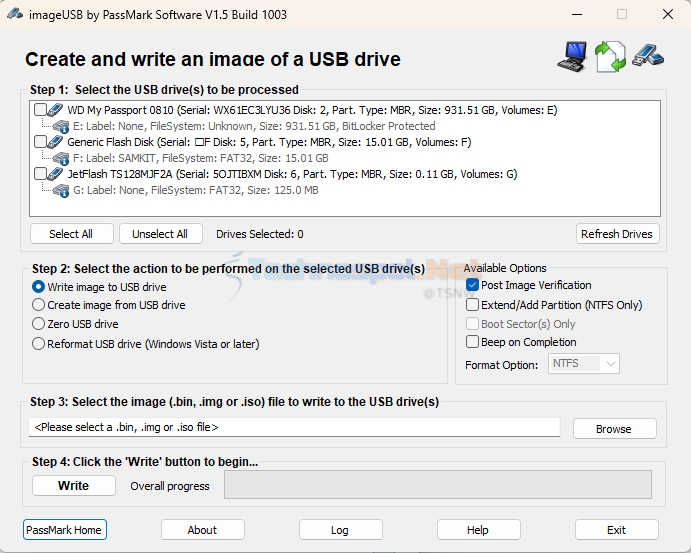Open the PassMark Home link
This screenshot has width=691, height=553.
click(x=64, y=530)
